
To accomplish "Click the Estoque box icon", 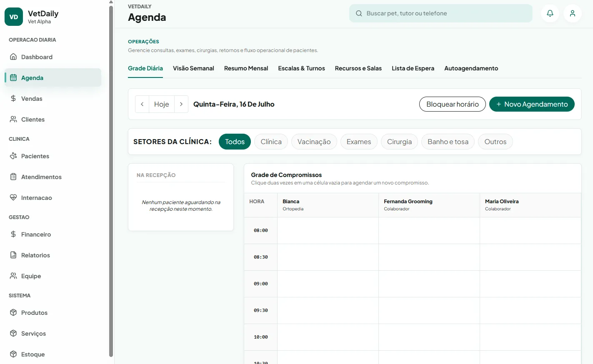I will (13, 354).
